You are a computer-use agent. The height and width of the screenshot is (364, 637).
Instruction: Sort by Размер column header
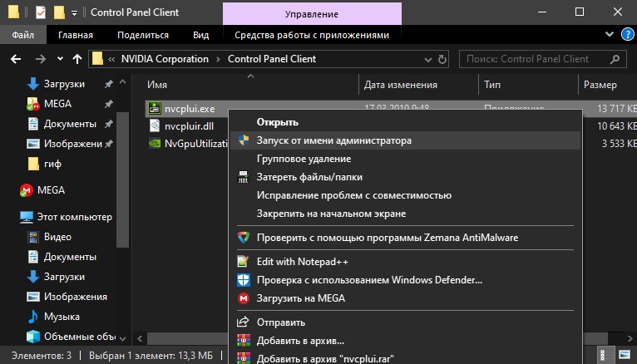coord(600,85)
